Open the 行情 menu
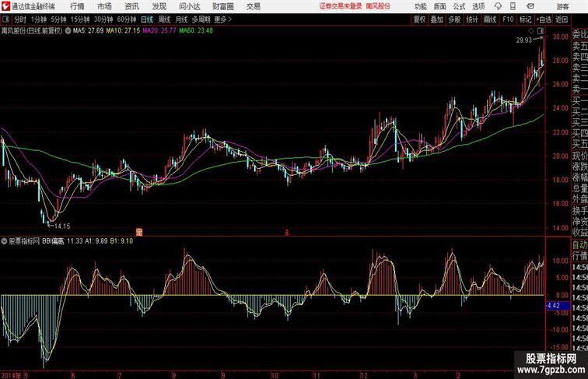588x379 pixels. coord(77,6)
